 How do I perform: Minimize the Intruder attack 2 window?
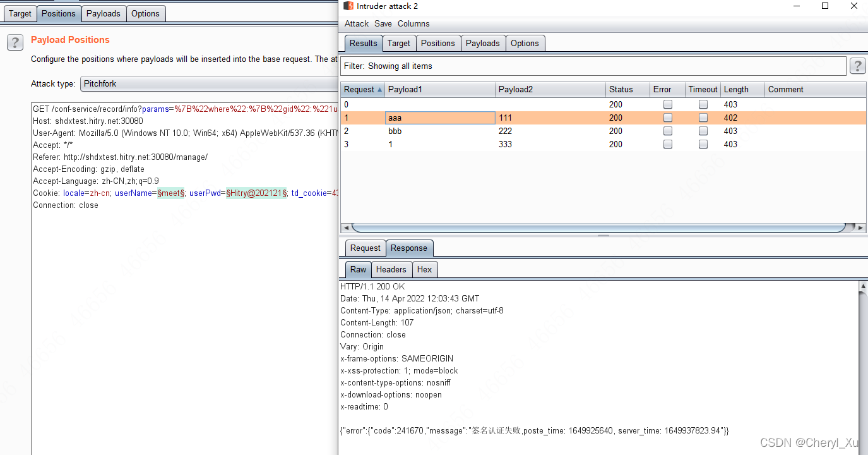click(796, 6)
